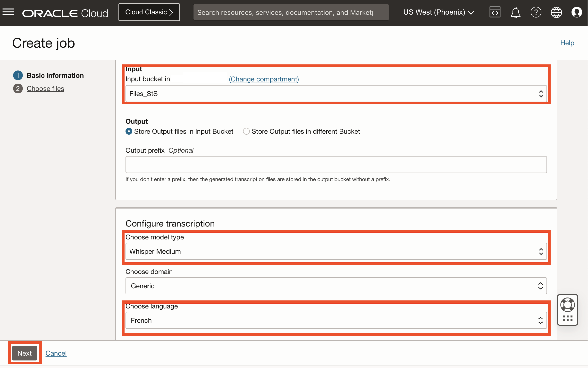Click the support widget grid dots

567,318
